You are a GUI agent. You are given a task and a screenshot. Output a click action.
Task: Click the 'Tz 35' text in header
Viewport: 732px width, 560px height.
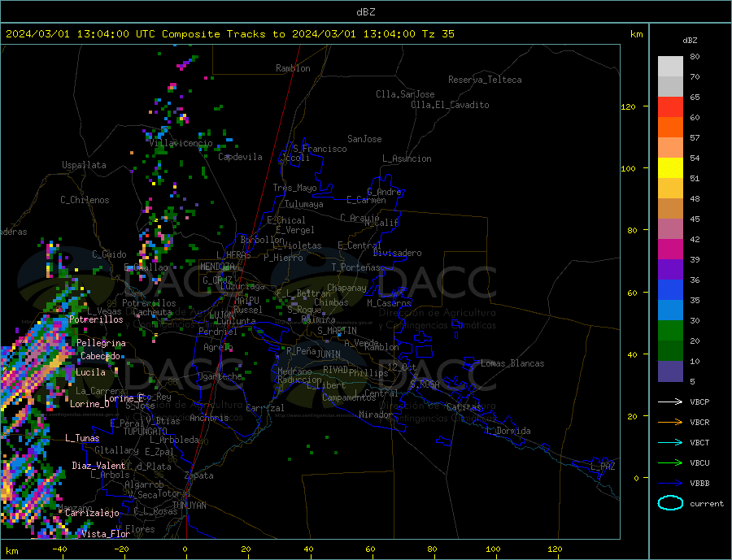438,34
